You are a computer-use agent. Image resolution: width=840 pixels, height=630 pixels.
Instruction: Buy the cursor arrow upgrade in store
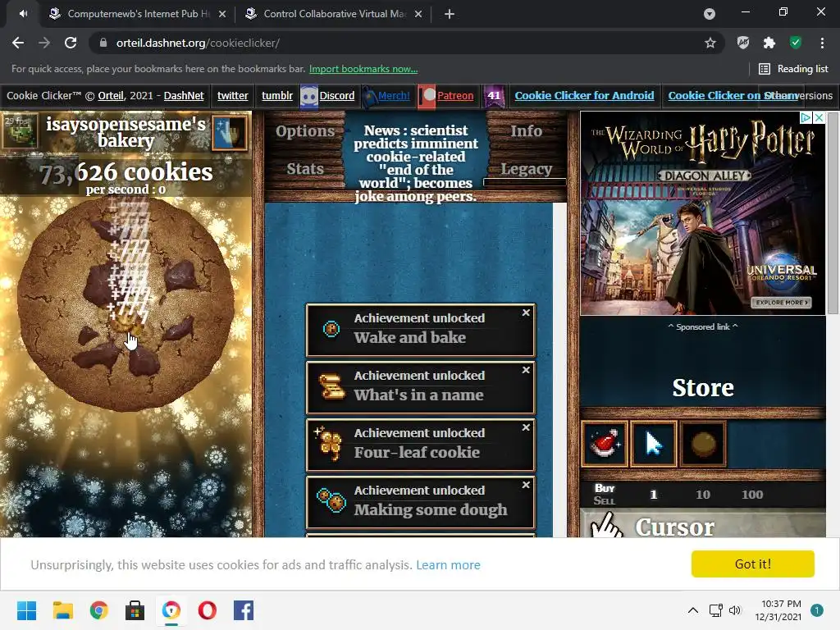654,444
